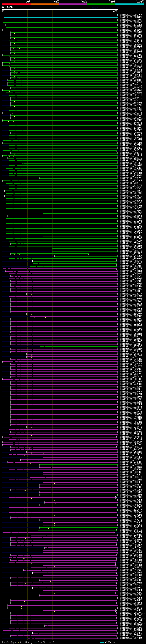
Task: Select hit UniRef100_B9N4Y3
Action: (131, 50)
